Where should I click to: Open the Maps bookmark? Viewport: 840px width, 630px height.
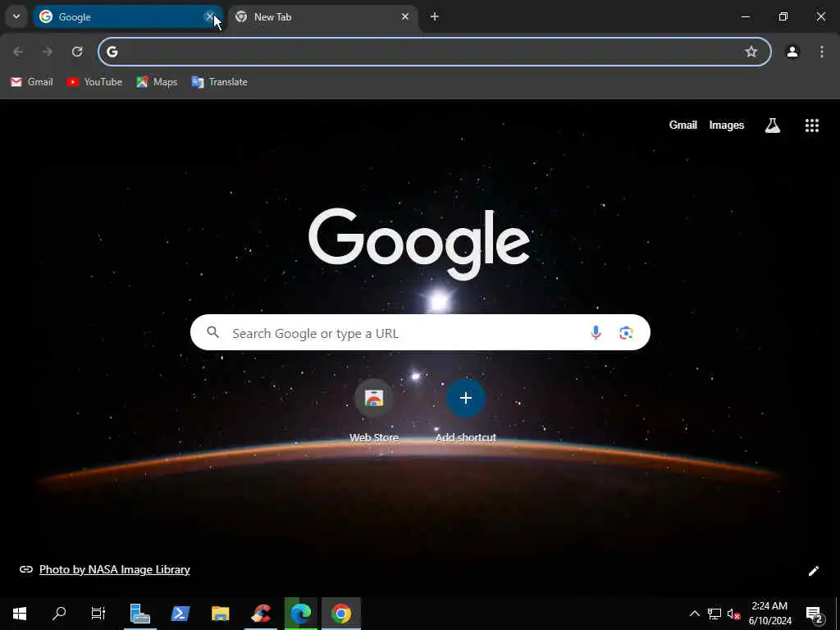pos(157,82)
